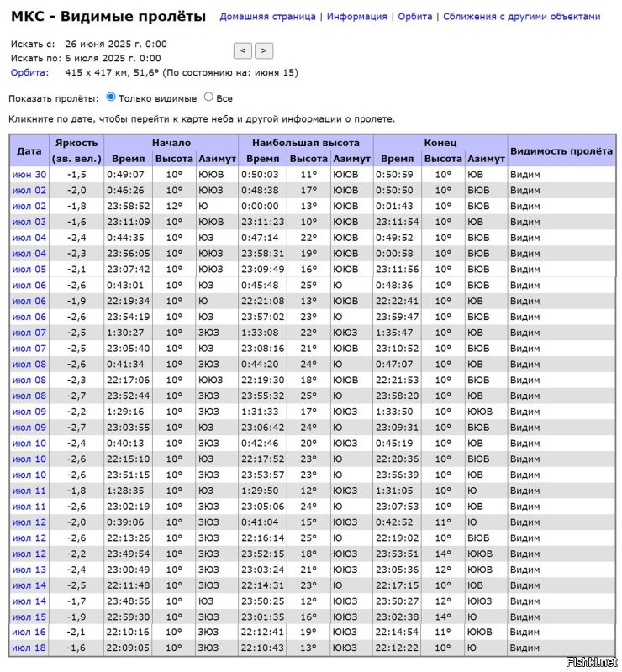Open июл 11 pass starting at 23:02:19

coord(29,507)
